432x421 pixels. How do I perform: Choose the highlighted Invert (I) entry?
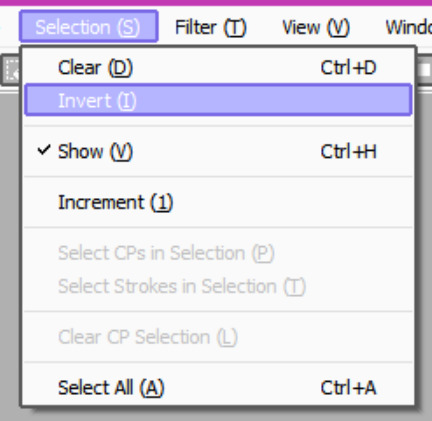click(x=218, y=100)
